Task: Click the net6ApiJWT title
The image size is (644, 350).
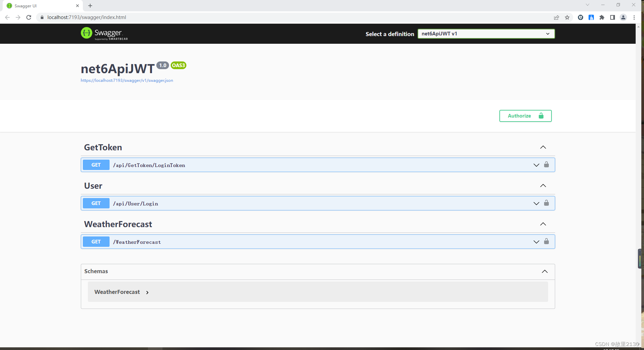Action: tap(118, 69)
